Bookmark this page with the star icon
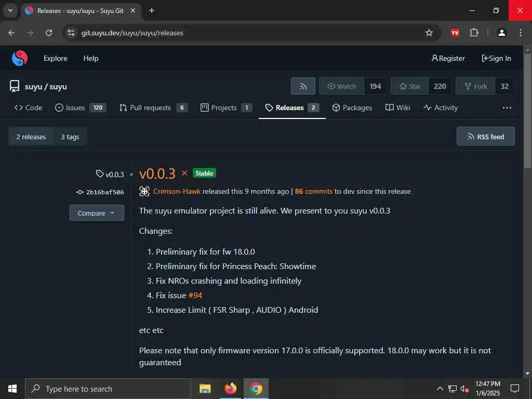Viewport: 532px width, 399px height. point(429,33)
